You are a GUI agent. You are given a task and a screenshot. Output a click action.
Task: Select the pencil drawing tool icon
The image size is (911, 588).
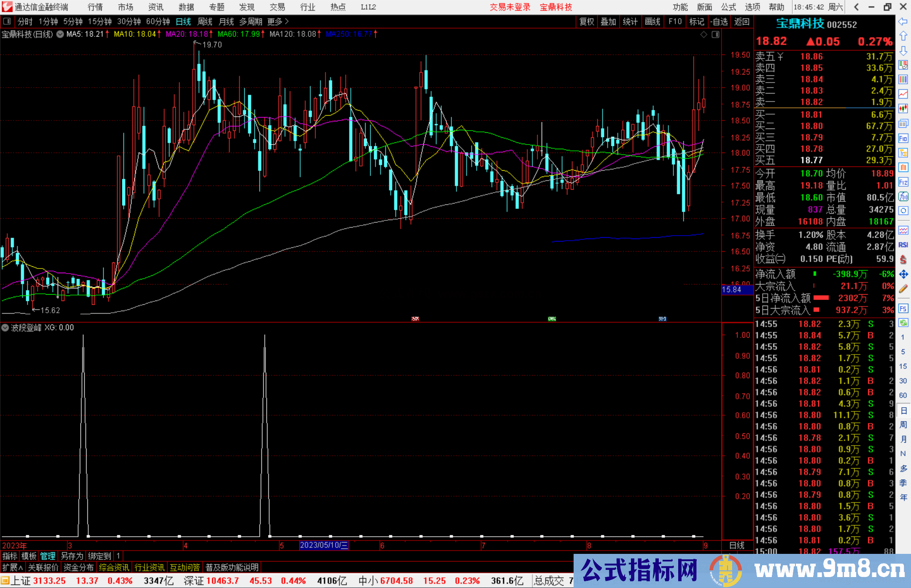[x=903, y=289]
